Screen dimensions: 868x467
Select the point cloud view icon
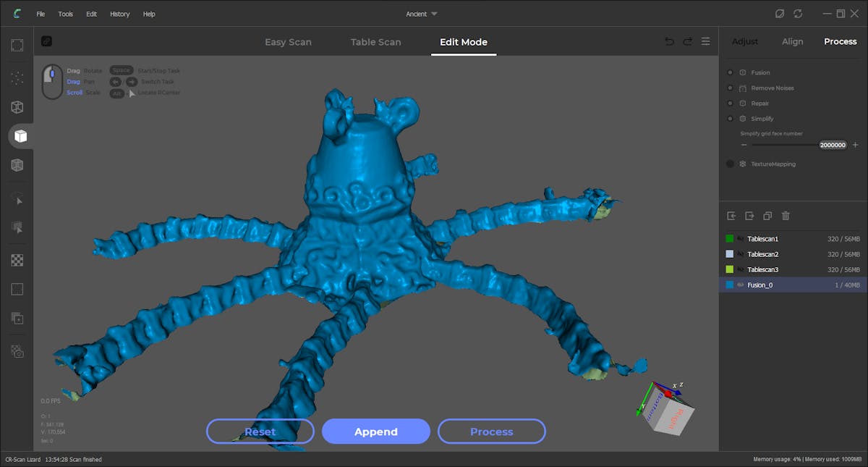[17, 77]
